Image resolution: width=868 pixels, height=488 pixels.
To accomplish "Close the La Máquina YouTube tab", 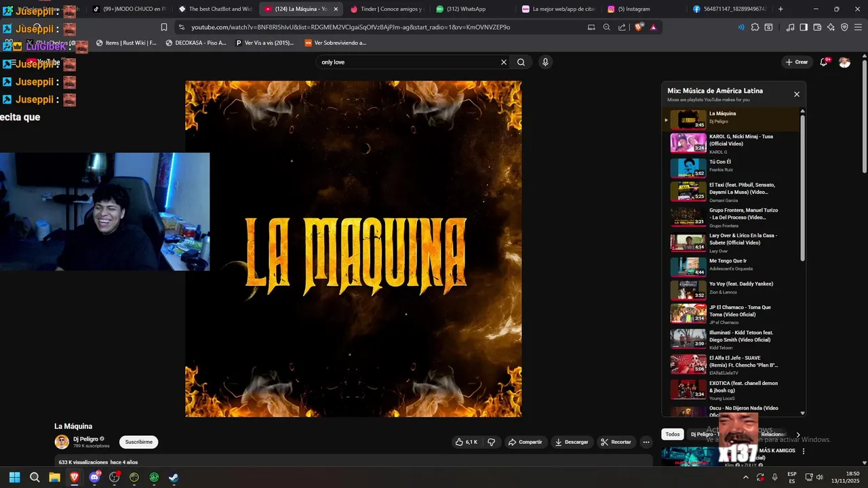I will pyautogui.click(x=336, y=9).
